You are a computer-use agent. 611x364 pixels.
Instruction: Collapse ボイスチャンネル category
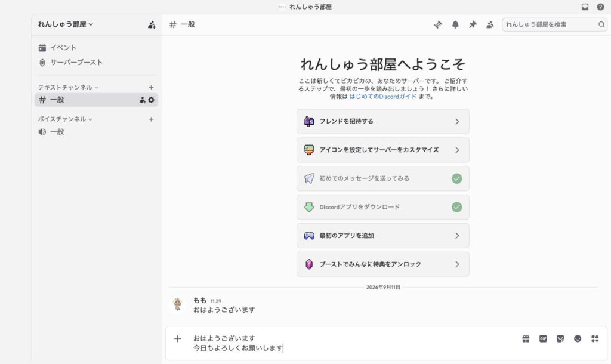pos(64,119)
